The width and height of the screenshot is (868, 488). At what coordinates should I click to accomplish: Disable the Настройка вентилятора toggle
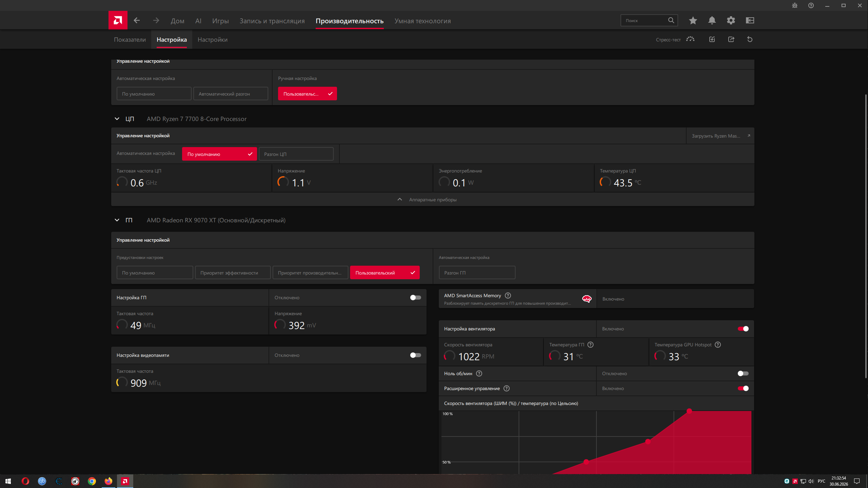(x=743, y=329)
